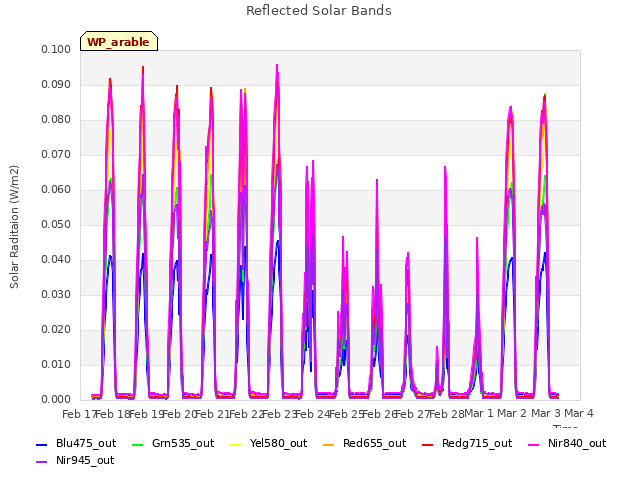Click the orange Red655_out legend color line
This screenshot has width=640, height=480.
coord(329,444)
